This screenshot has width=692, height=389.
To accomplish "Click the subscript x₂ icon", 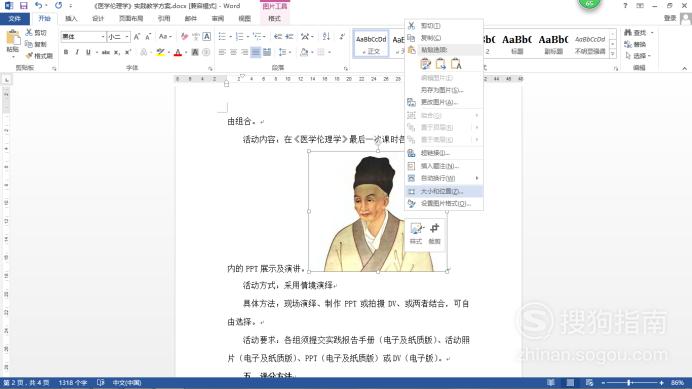I will click(x=117, y=53).
